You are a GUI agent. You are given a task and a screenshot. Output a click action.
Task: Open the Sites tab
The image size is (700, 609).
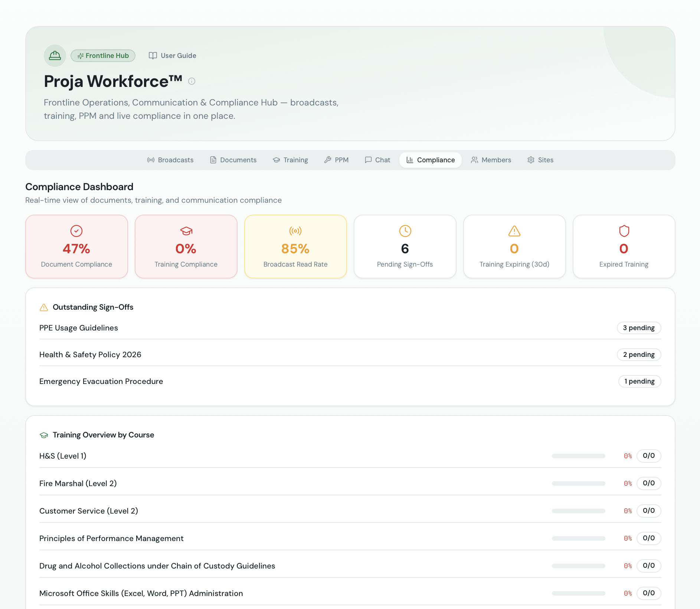tap(540, 160)
